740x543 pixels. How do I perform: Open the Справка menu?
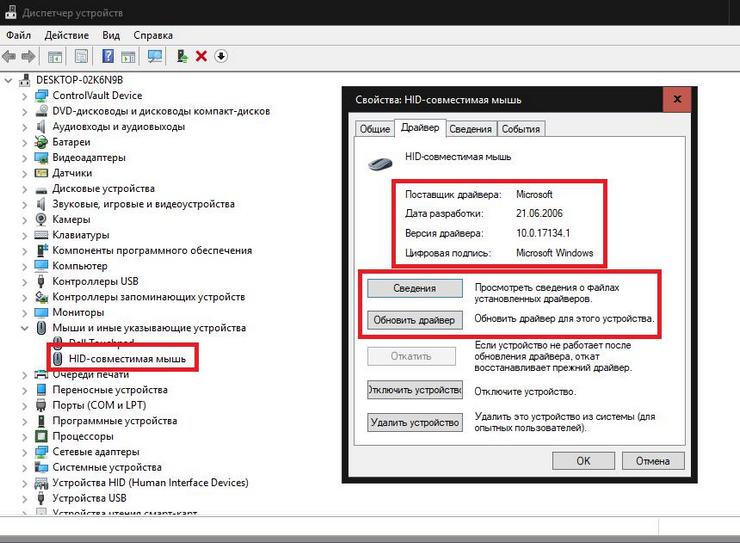pos(153,35)
